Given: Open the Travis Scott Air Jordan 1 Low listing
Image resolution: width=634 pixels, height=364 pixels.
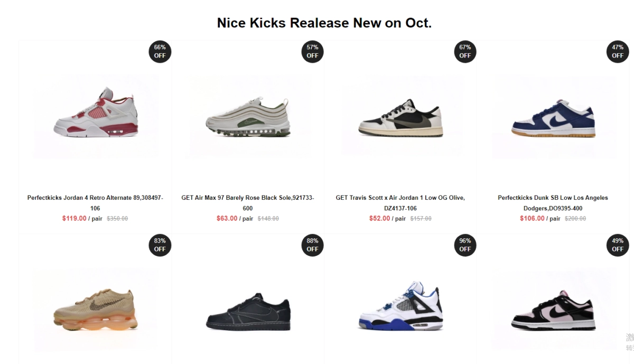Looking at the screenshot, I should click(400, 202).
